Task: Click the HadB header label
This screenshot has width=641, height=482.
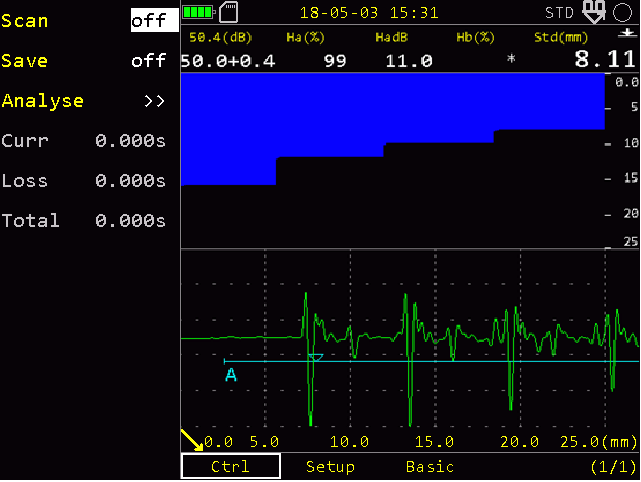Action: click(x=392, y=38)
